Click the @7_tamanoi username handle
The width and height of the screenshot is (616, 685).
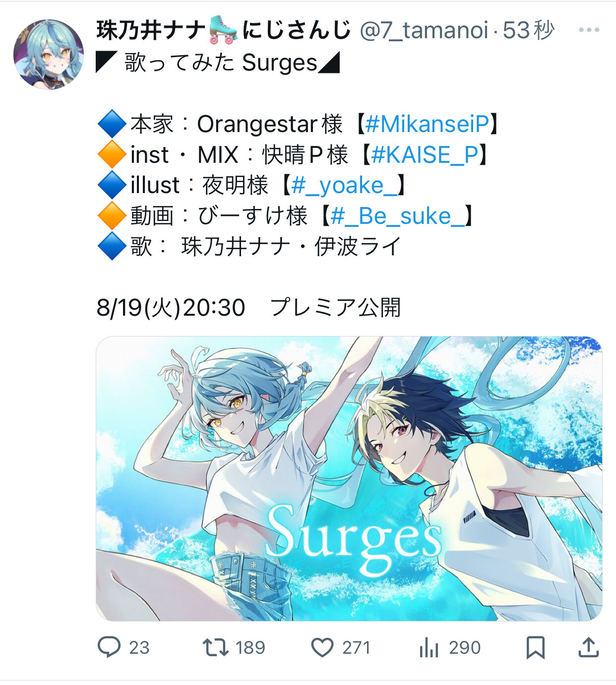[x=424, y=30]
